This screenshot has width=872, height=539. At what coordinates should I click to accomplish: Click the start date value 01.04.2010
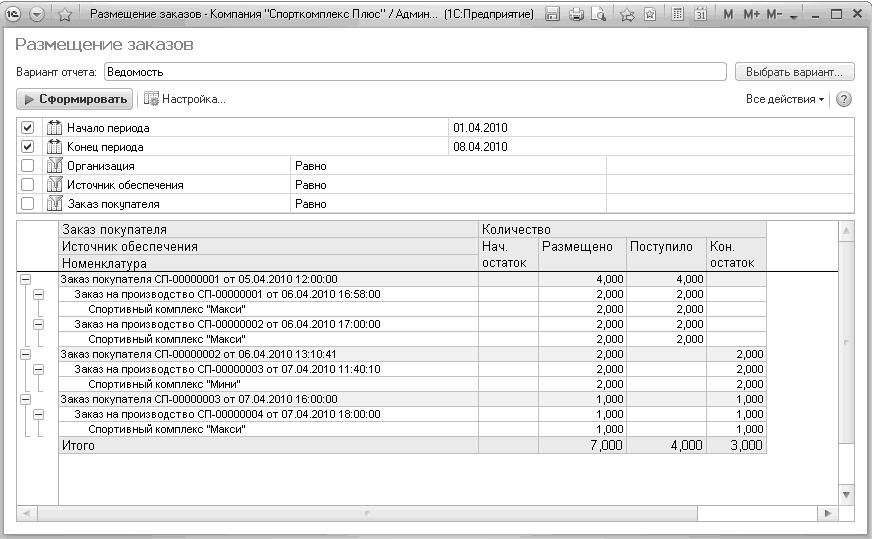tap(480, 127)
